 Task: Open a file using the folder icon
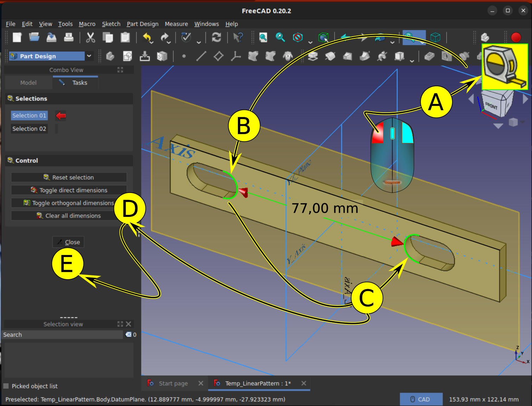pyautogui.click(x=34, y=37)
